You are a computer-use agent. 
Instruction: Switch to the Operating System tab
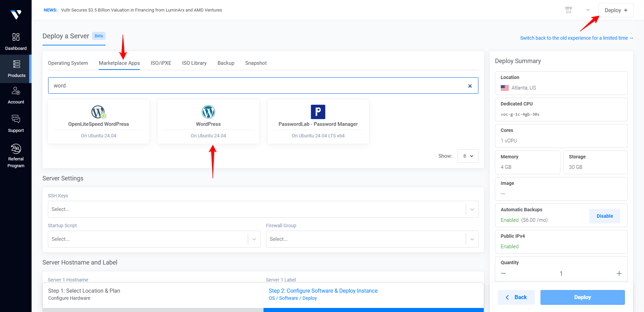click(68, 63)
